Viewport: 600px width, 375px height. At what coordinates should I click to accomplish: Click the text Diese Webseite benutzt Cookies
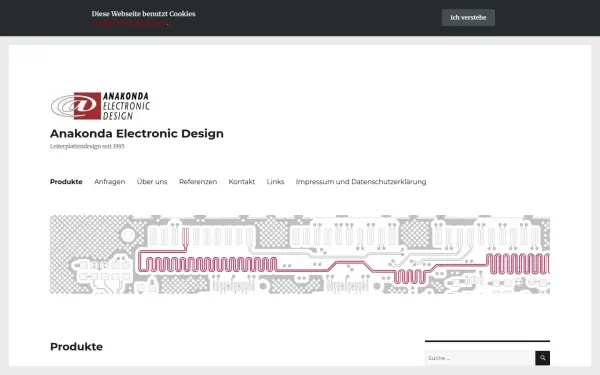point(143,14)
